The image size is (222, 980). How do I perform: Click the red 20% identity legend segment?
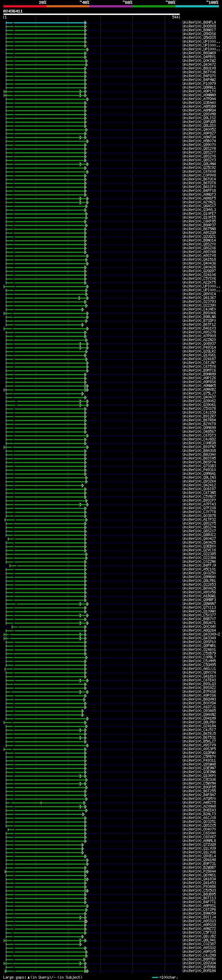(x=25, y=6)
